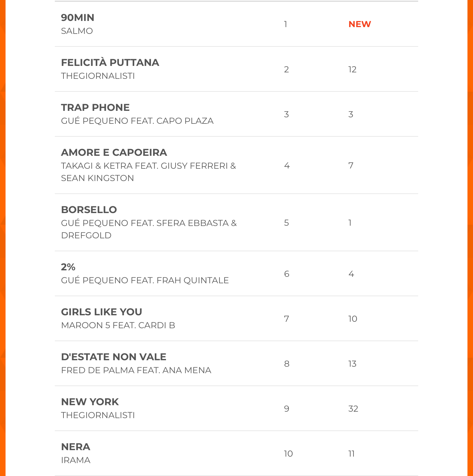
Task: Click artist name IRAMA
Action: pos(76,460)
